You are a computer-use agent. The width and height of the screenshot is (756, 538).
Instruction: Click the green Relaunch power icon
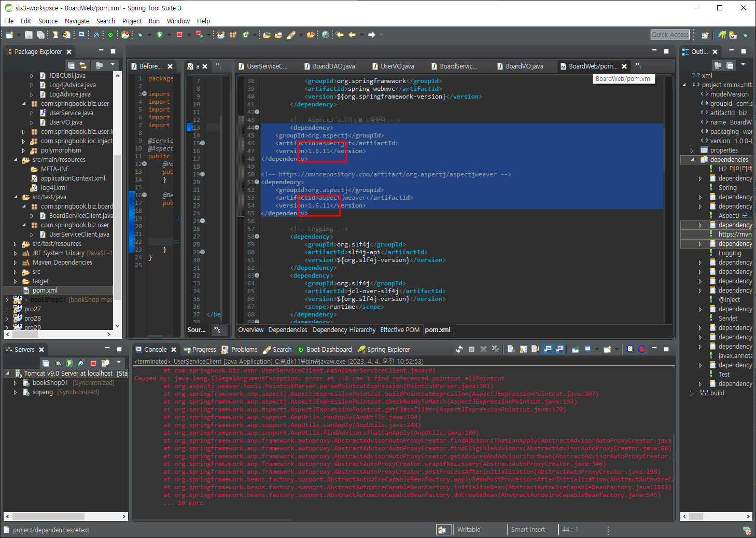coord(110,35)
